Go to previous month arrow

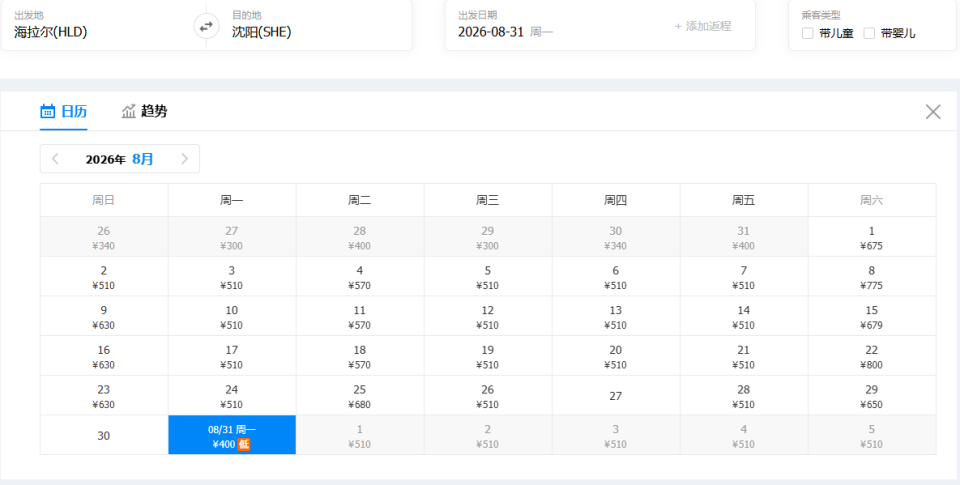tap(55, 159)
